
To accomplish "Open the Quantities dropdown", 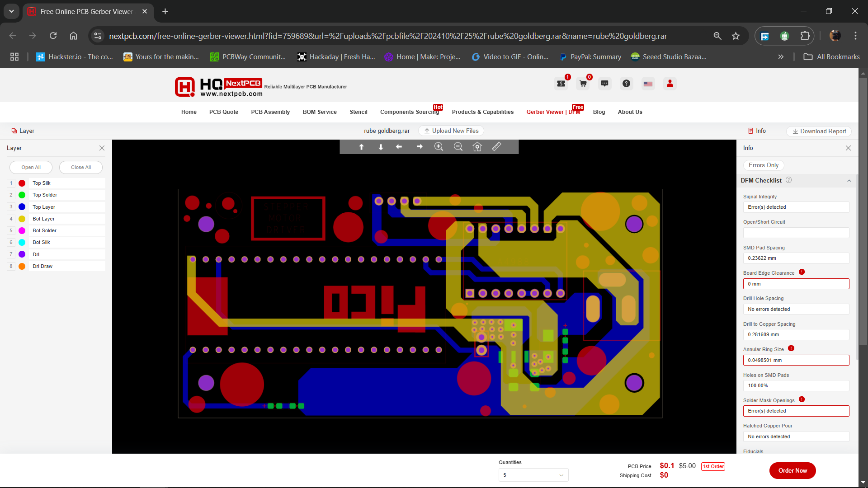I will (533, 475).
